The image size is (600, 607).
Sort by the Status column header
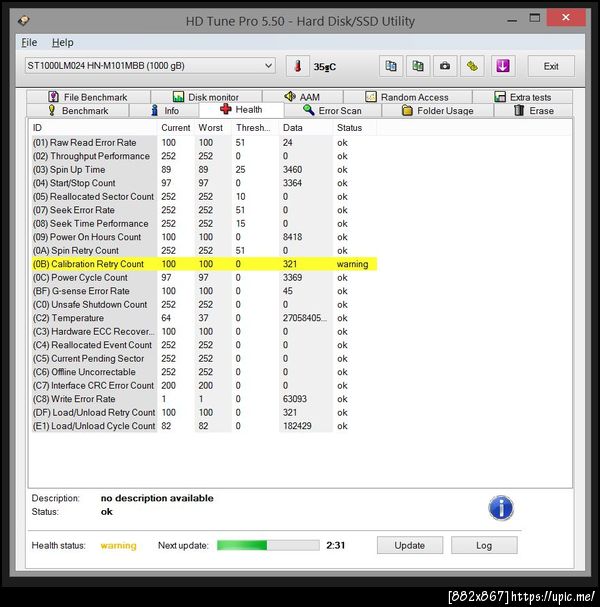click(355, 128)
